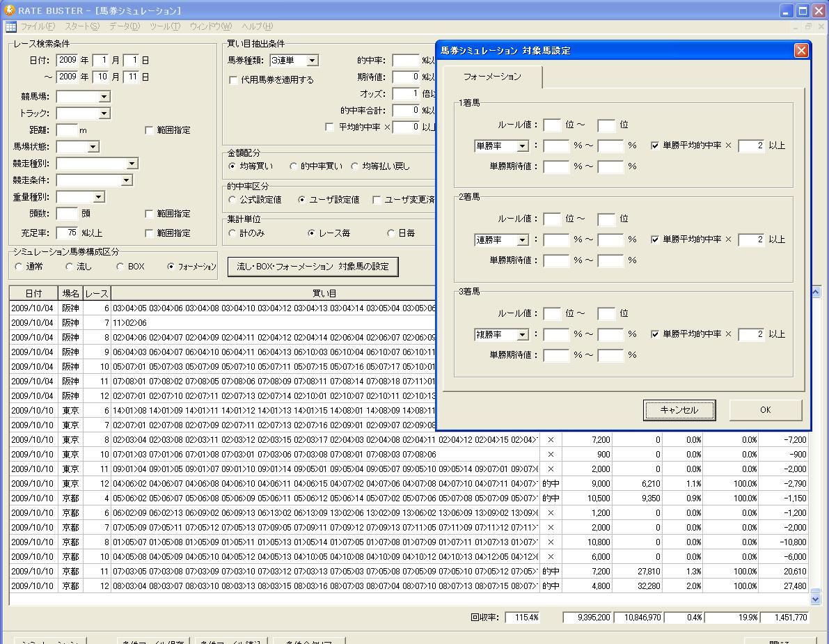Select the フォーメーション tab in dialog
The image size is (829, 644).
(x=492, y=77)
